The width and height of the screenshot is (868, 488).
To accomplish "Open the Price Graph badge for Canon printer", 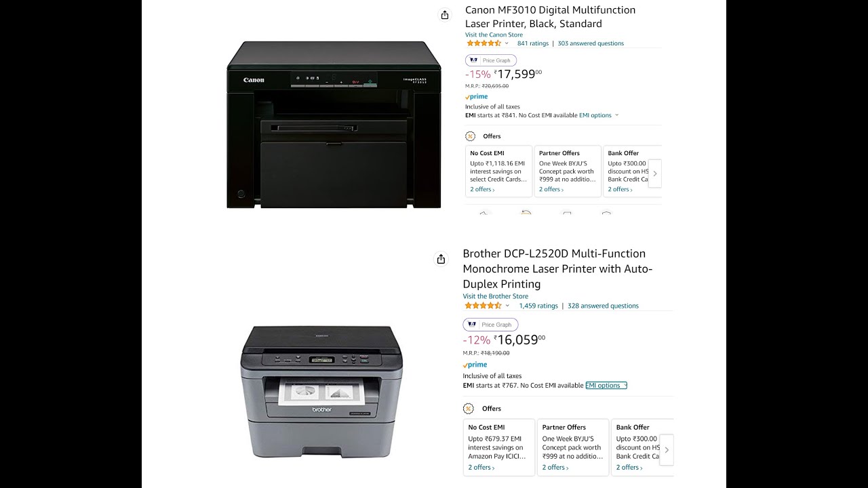I will pos(491,60).
